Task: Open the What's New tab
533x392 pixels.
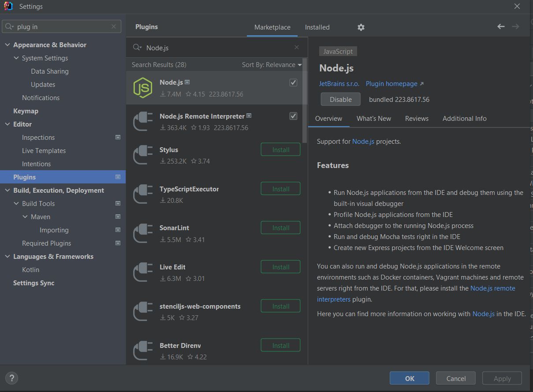Action: pyautogui.click(x=374, y=118)
